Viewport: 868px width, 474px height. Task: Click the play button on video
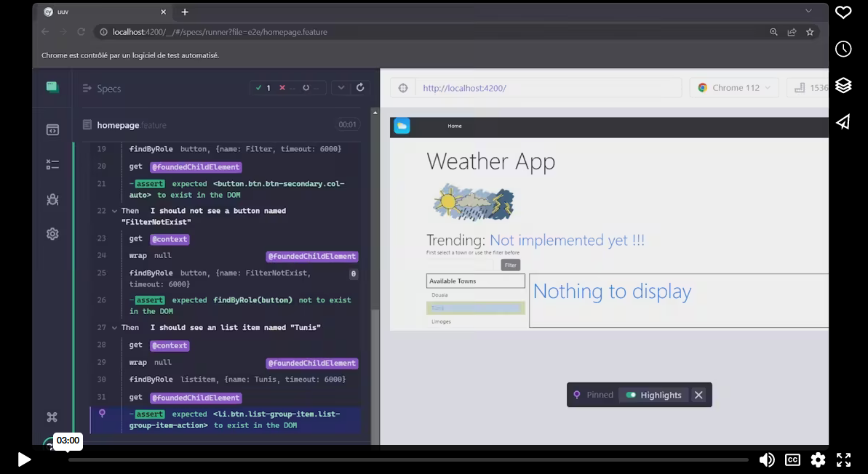pyautogui.click(x=24, y=459)
